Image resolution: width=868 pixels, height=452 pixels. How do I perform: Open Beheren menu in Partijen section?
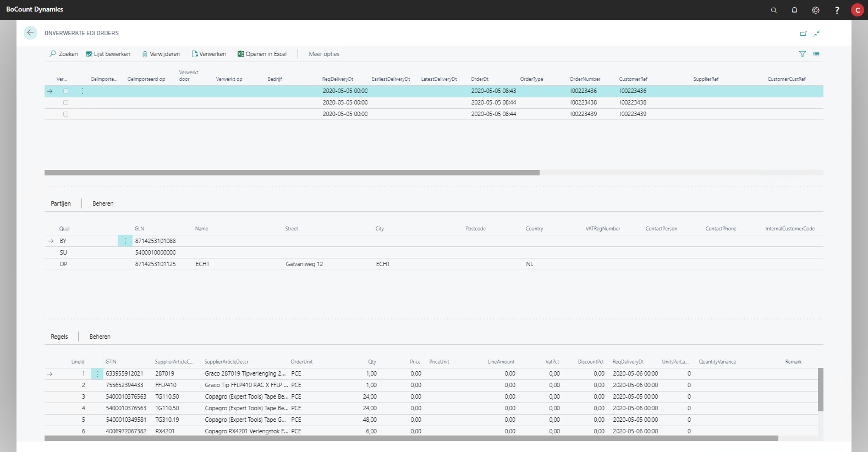pos(103,203)
